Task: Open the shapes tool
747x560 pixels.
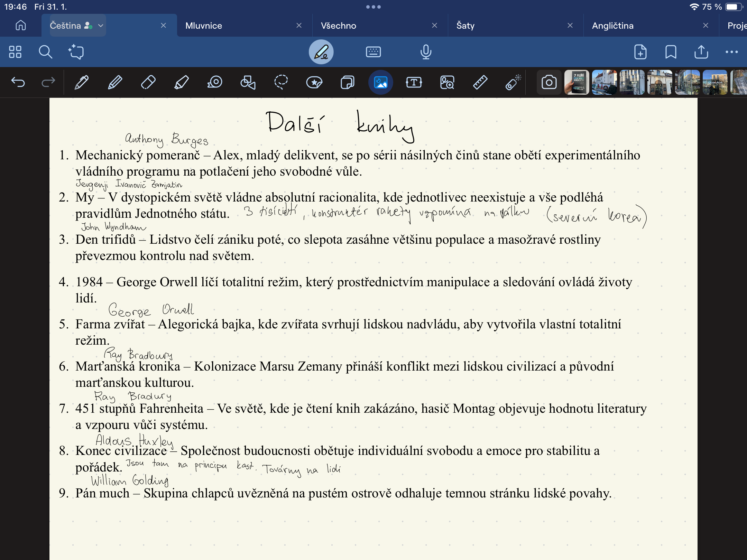Action: (248, 82)
